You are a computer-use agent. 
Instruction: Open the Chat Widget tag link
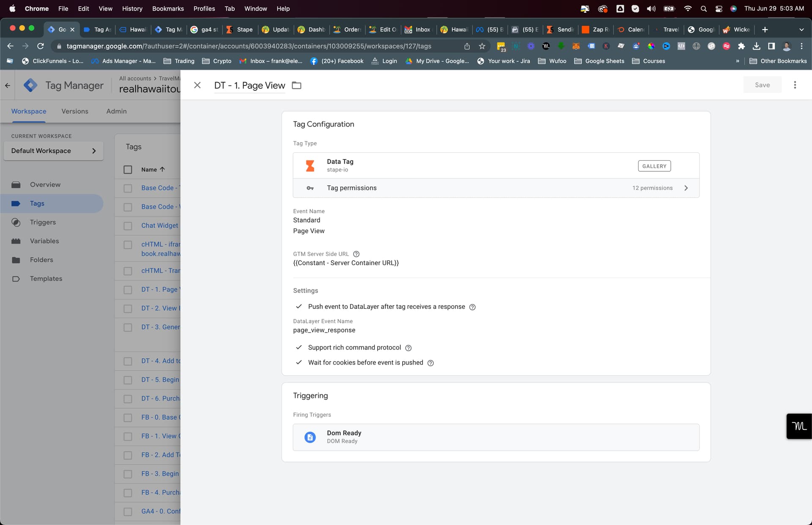[159, 225]
